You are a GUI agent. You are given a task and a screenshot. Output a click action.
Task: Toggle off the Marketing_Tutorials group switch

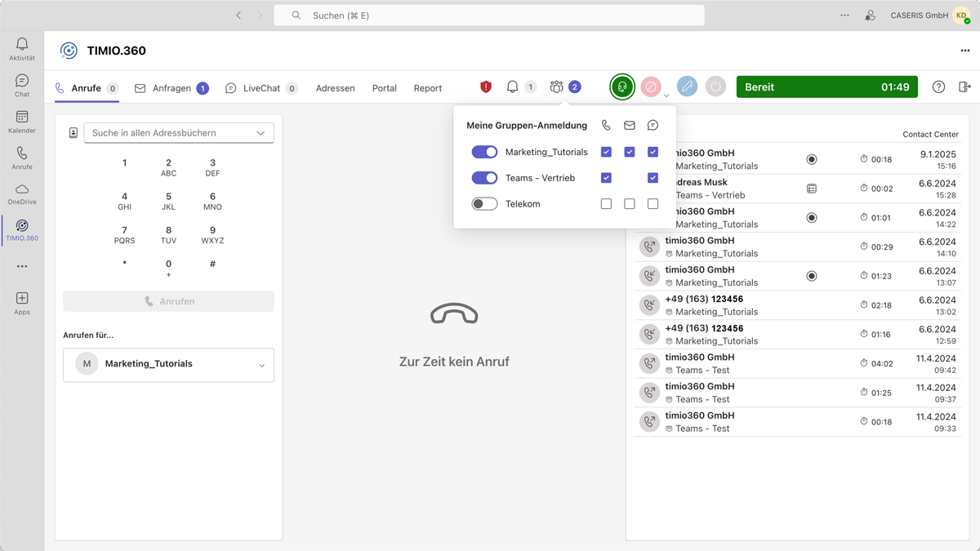pos(484,153)
